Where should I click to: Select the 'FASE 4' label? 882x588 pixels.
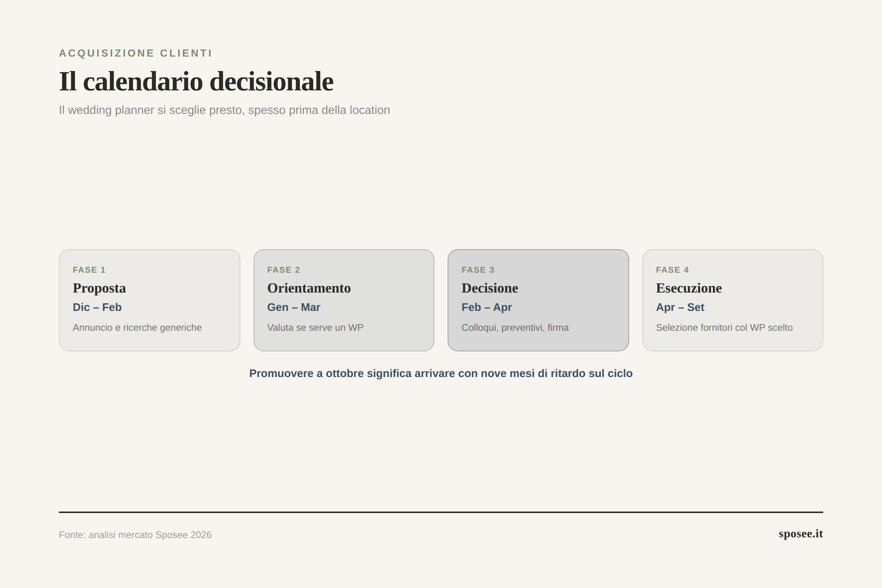(673, 270)
